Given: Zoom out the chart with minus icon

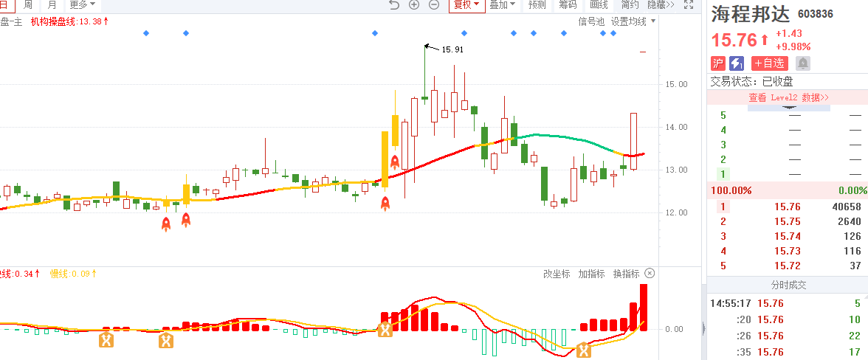Looking at the screenshot, I should (x=435, y=5).
